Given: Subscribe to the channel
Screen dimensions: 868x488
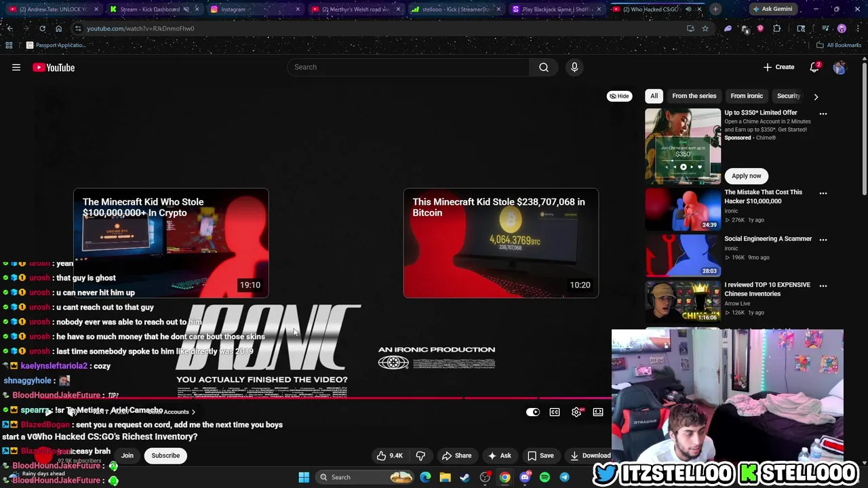Looking at the screenshot, I should [x=165, y=455].
